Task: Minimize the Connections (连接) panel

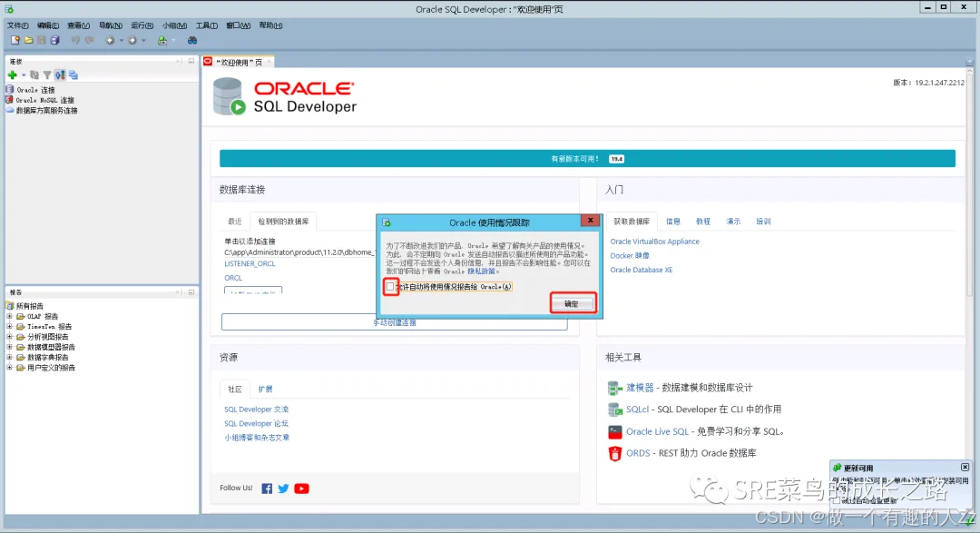Action: (x=191, y=62)
